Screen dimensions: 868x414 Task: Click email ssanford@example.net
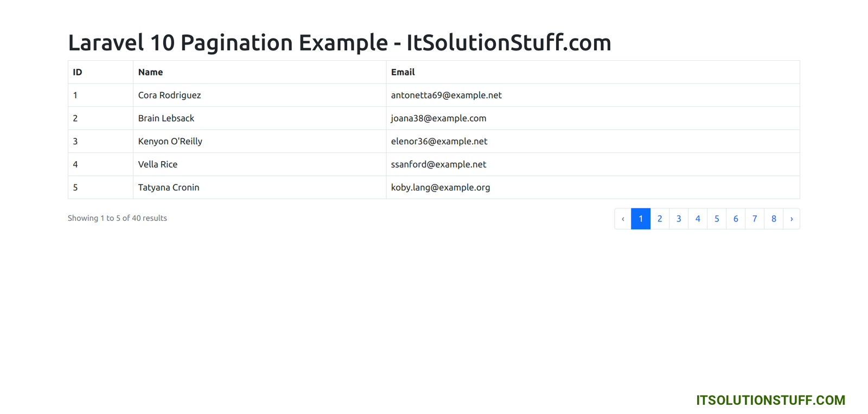tap(438, 164)
